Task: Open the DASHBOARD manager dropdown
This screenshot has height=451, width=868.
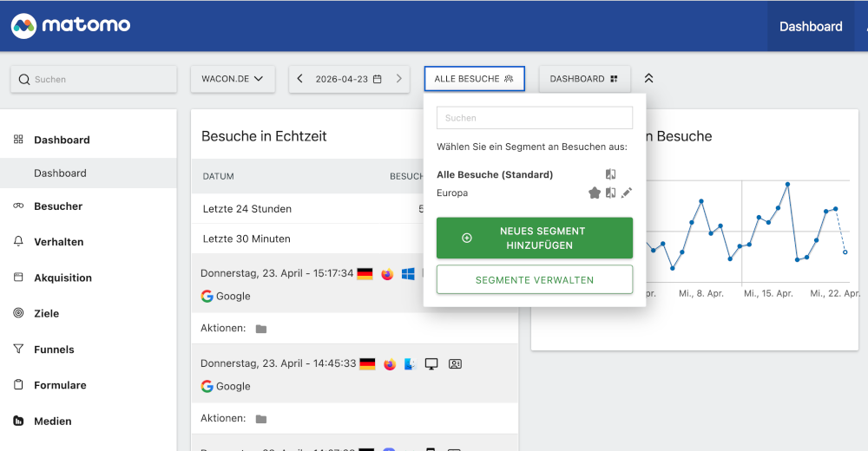Action: (x=584, y=79)
